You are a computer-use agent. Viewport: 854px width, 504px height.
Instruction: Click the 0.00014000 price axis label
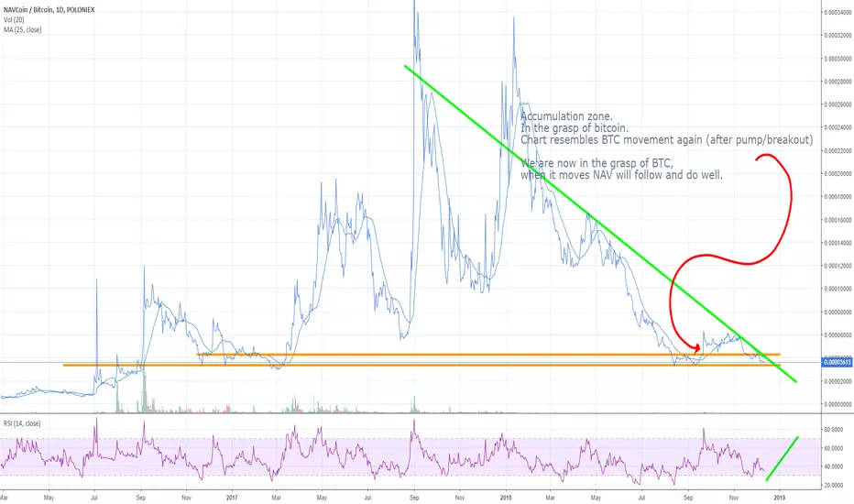click(838, 243)
